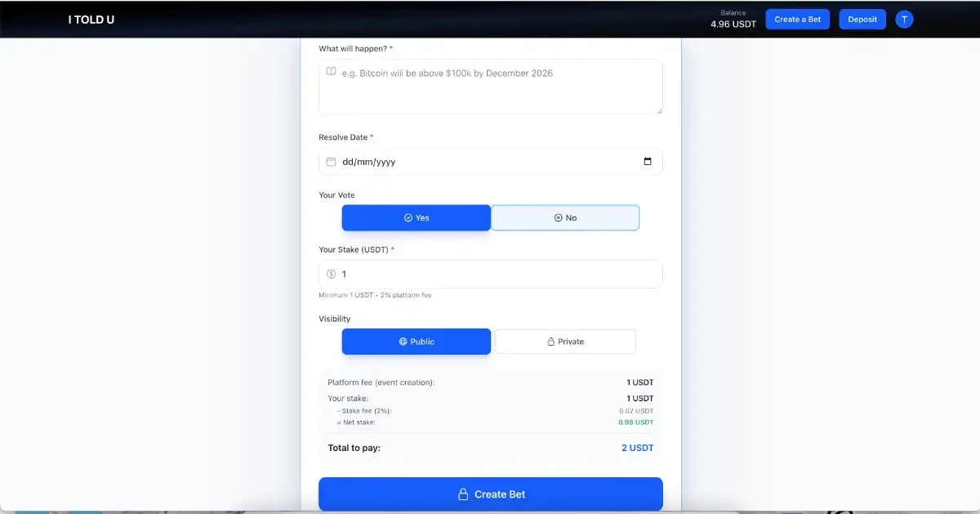Viewport: 980px width, 514px height.
Task: Open Deposit from the top bar
Action: [862, 20]
